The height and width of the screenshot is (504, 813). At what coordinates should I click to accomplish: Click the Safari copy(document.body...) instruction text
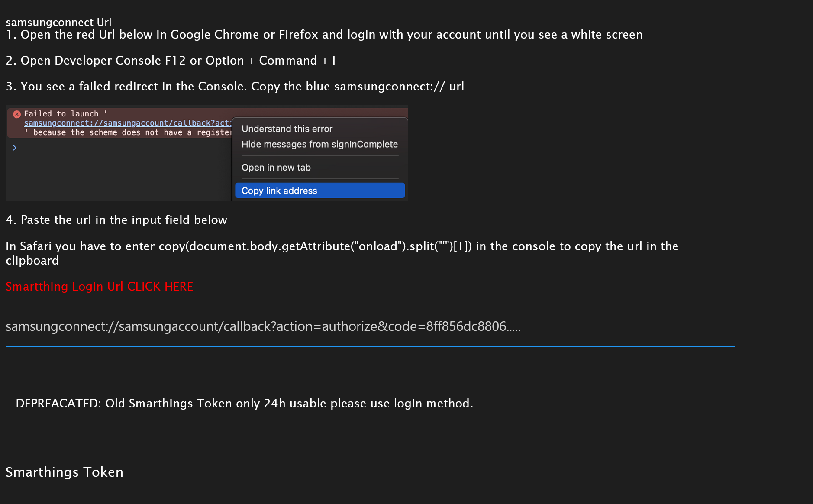[342, 246]
